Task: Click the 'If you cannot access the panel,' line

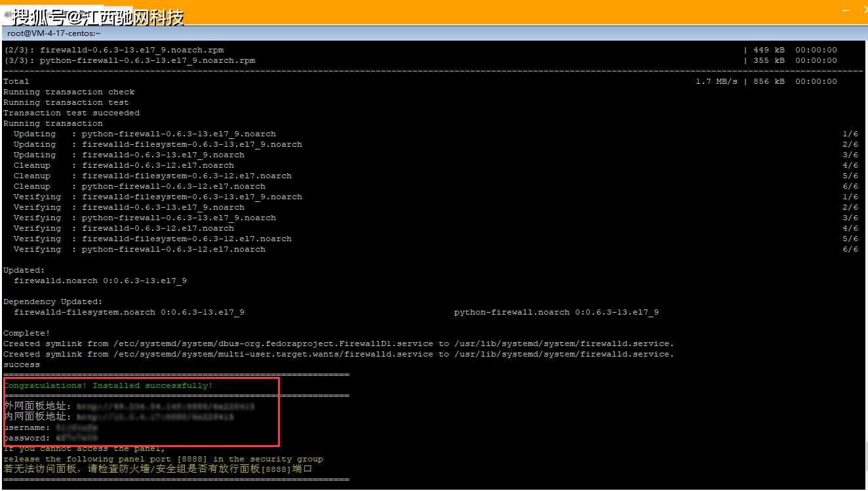Action: click(x=85, y=448)
